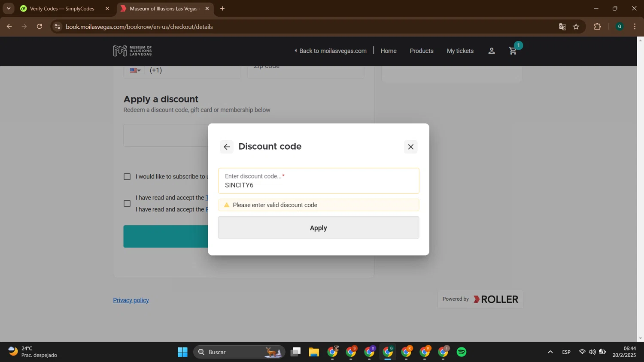Open the shopping cart icon

click(513, 51)
